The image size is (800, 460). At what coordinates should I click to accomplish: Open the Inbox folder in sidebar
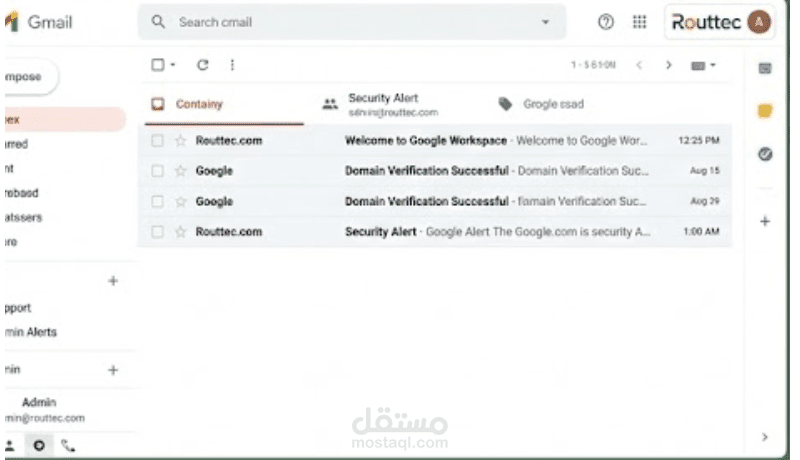pos(65,119)
